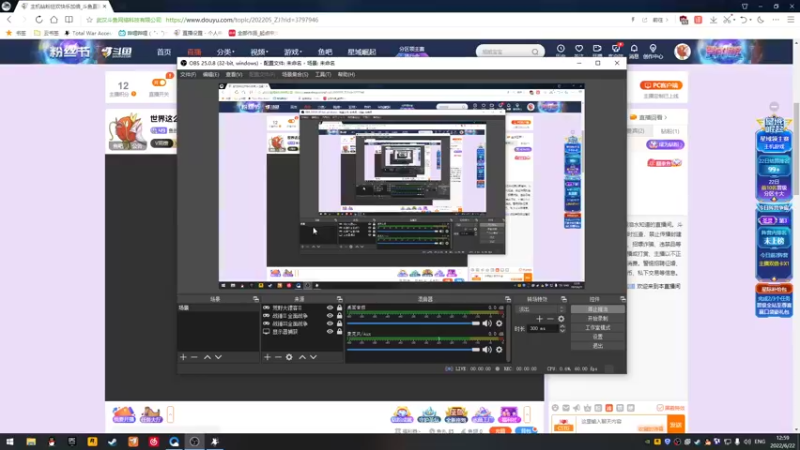This screenshot has height=450, width=800.
Task: Open the scene transition type dropdown
Action: point(541,309)
